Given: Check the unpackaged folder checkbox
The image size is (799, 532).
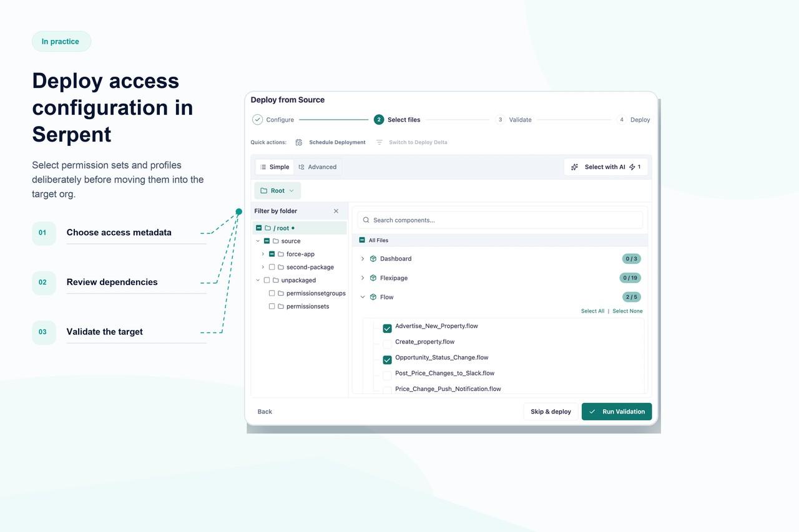Looking at the screenshot, I should pos(267,281).
